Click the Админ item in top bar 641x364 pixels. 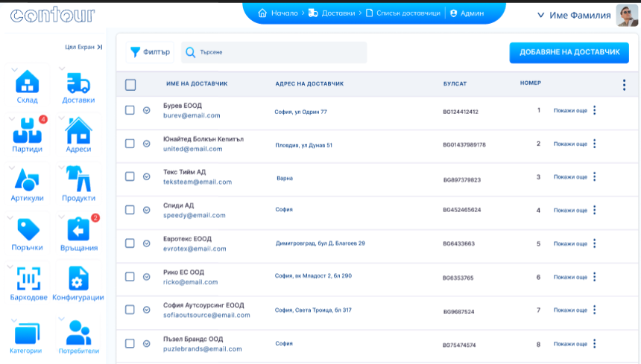467,13
